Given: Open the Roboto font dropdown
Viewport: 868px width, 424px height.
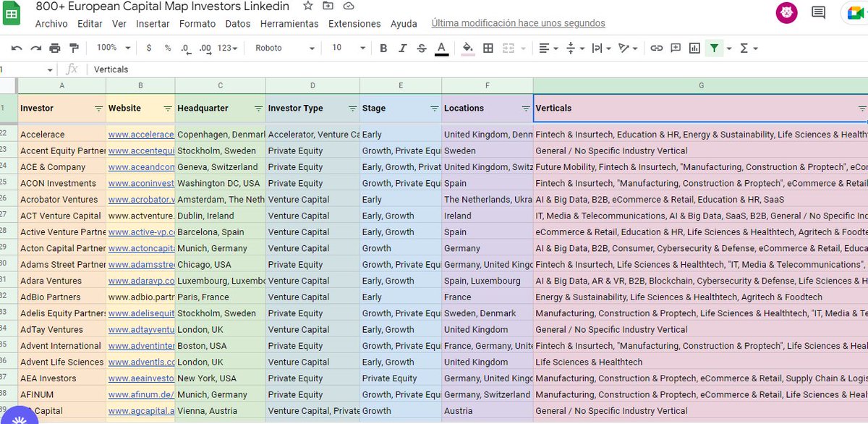Looking at the screenshot, I should 285,48.
